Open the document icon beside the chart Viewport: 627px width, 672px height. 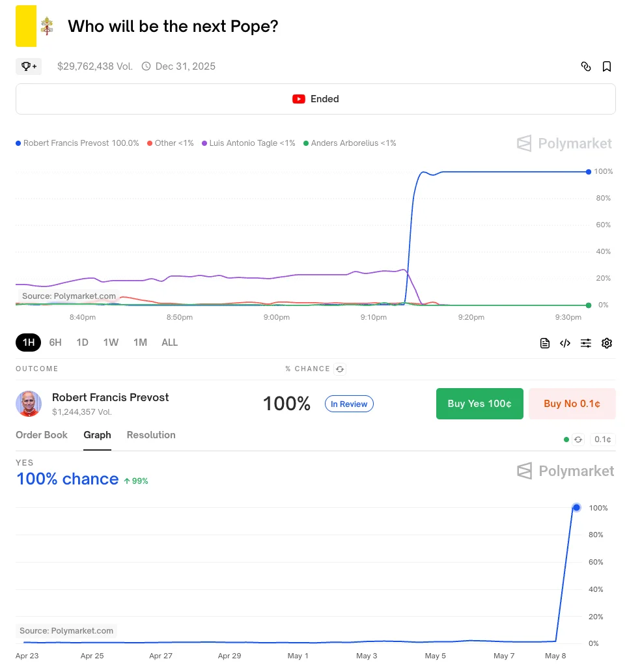(x=545, y=343)
